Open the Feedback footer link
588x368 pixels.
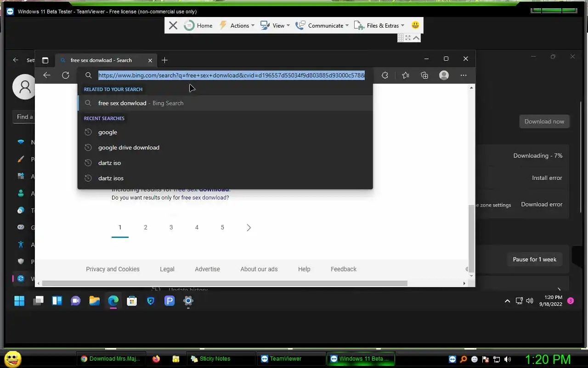click(x=344, y=269)
